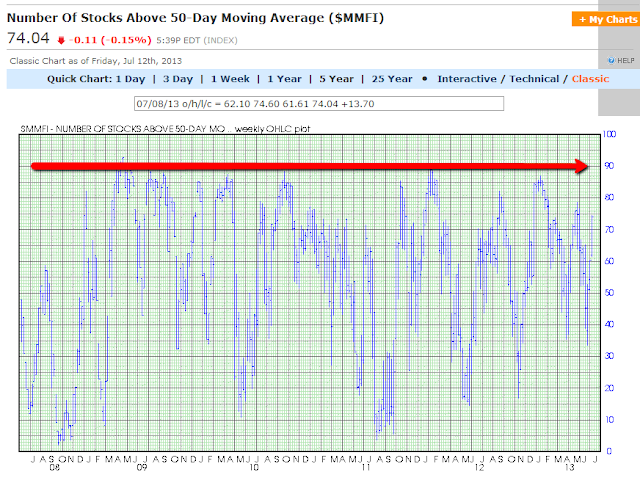Click the chart title Number Of Stocks heading
The width and height of the screenshot is (640, 483).
point(196,18)
